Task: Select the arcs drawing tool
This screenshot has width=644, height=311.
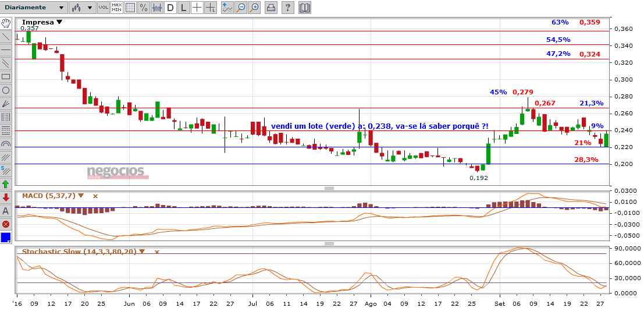Action: [x=6, y=144]
